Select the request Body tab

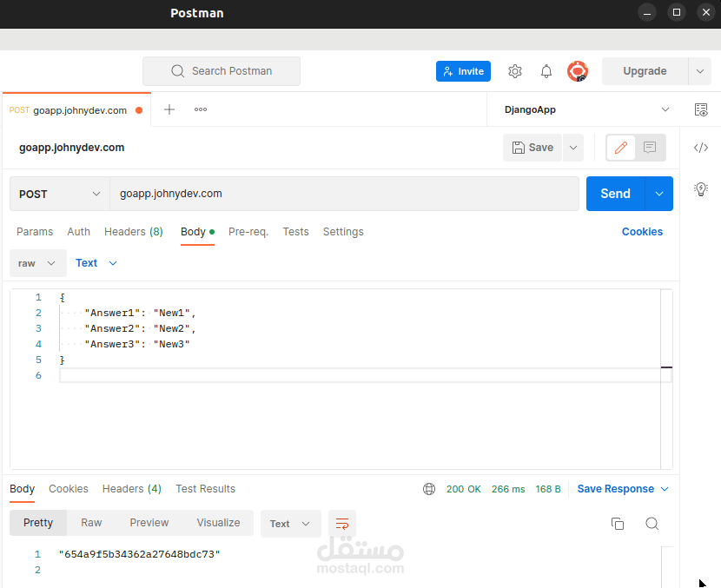coord(197,232)
